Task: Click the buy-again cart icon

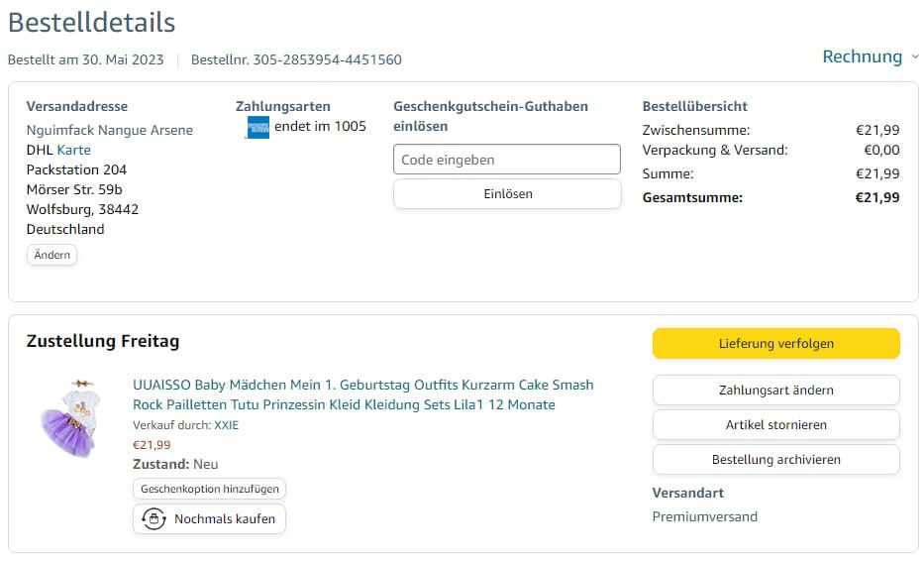Action: (x=154, y=519)
